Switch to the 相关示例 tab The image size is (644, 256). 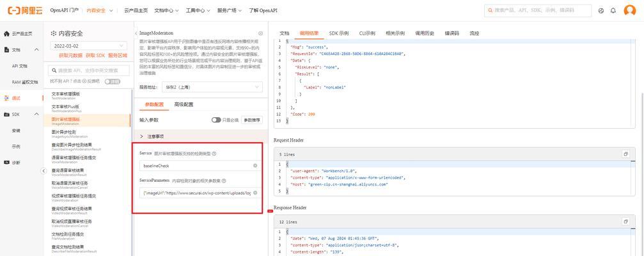point(395,33)
